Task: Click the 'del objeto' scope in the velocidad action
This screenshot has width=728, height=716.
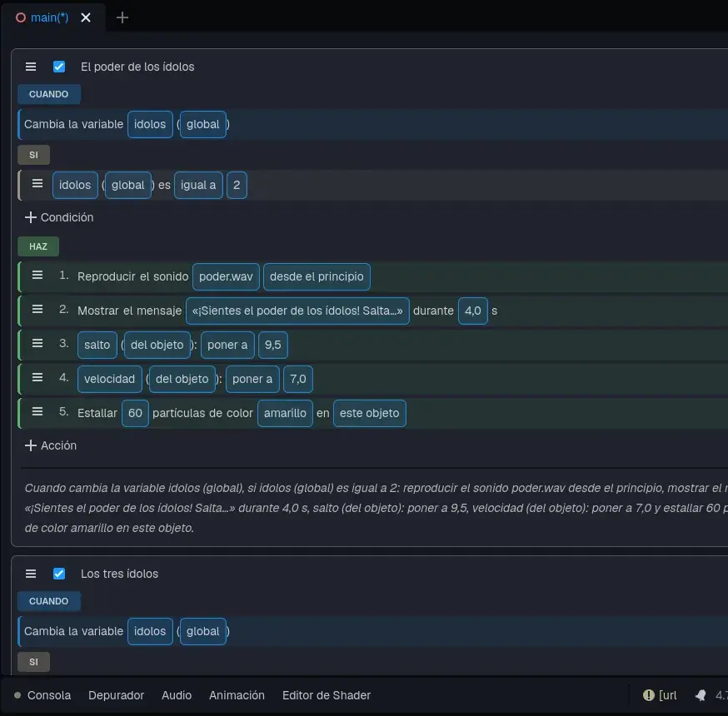Action: 182,379
